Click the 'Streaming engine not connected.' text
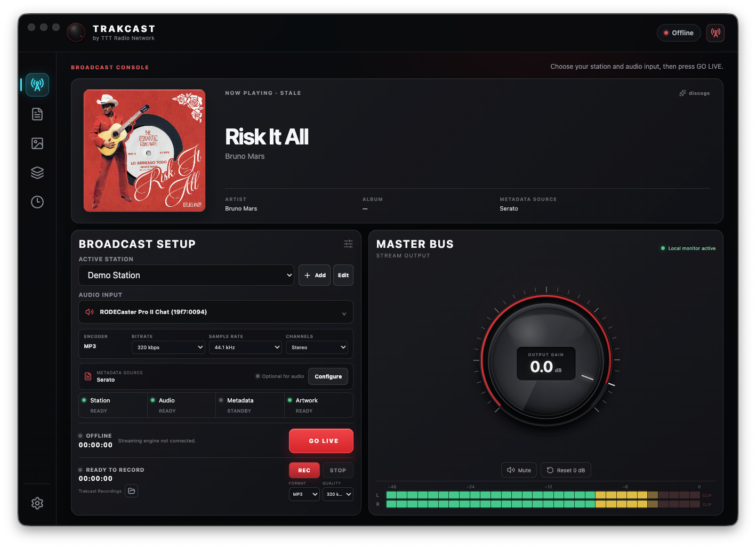This screenshot has width=756, height=548. pos(157,441)
